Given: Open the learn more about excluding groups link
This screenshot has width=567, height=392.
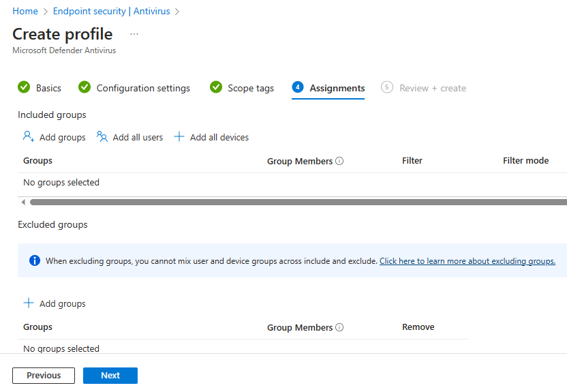Looking at the screenshot, I should coord(467,261).
